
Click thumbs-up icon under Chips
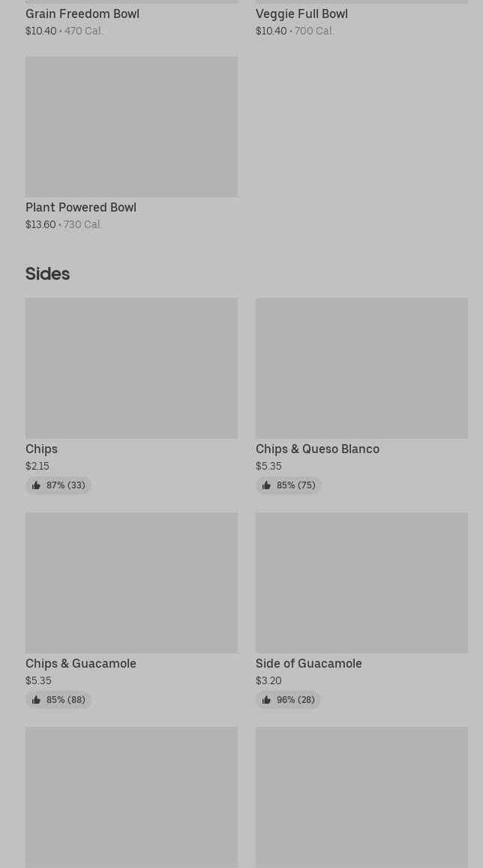(36, 485)
